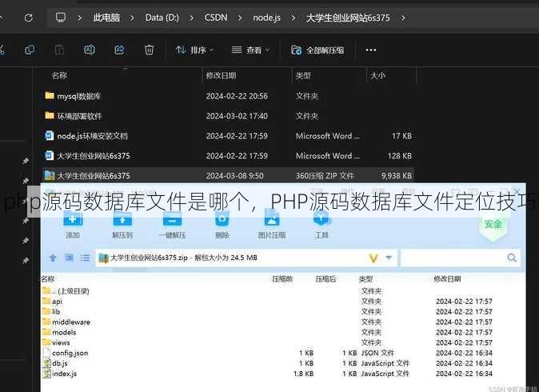Click the PC monitor icon in address bar

coord(61,18)
